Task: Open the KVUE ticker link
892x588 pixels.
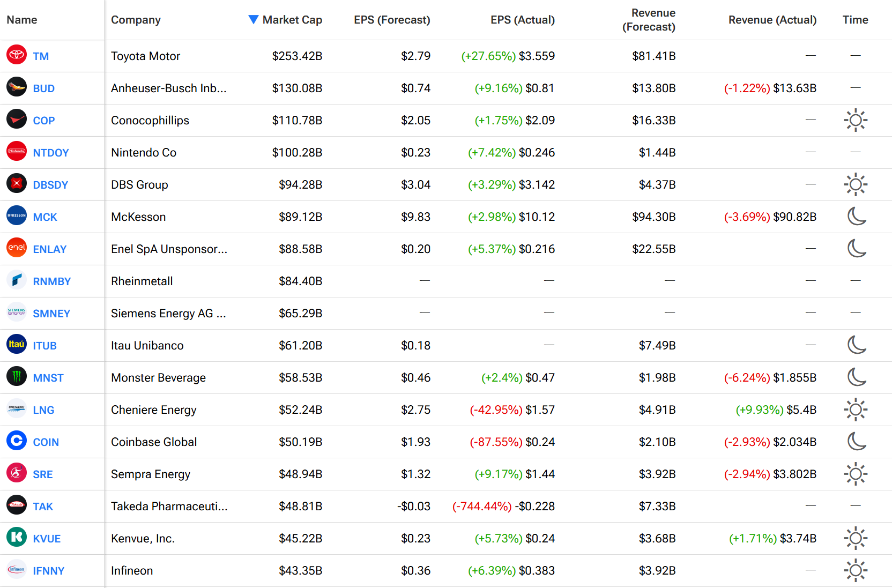Action: tap(47, 539)
